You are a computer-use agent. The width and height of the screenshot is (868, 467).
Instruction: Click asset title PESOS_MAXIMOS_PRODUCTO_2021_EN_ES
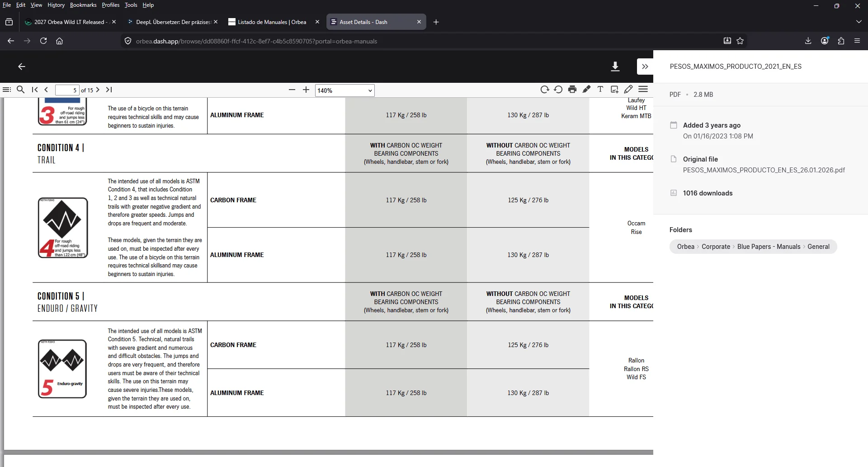pos(736,67)
